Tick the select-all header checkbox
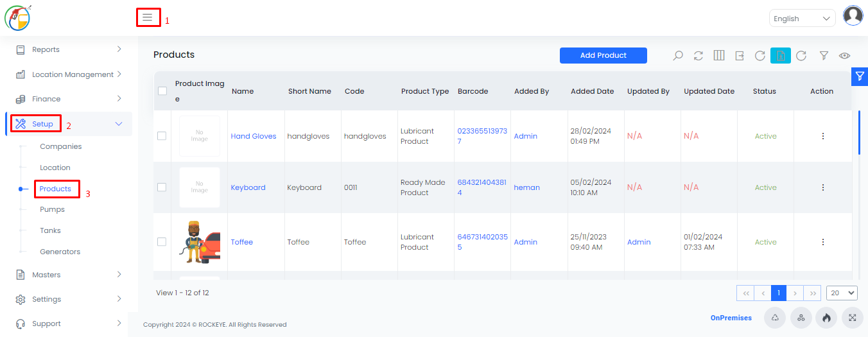The image size is (868, 337). pos(162,91)
